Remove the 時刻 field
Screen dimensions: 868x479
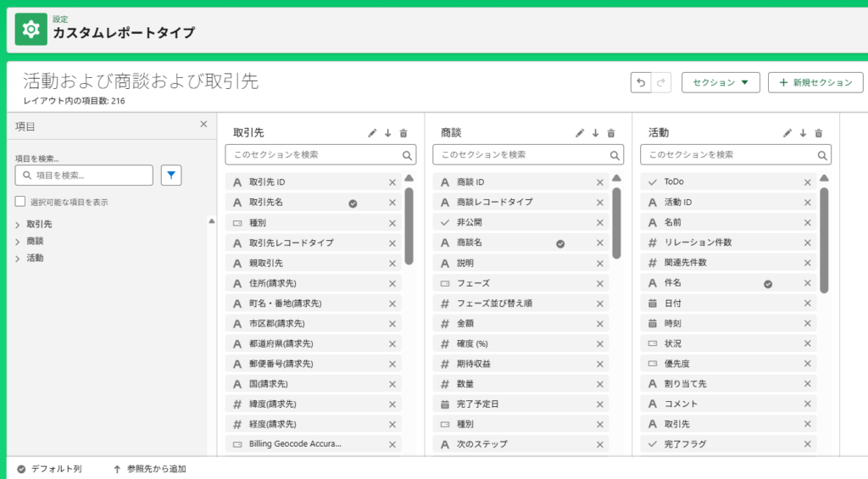[x=808, y=324]
